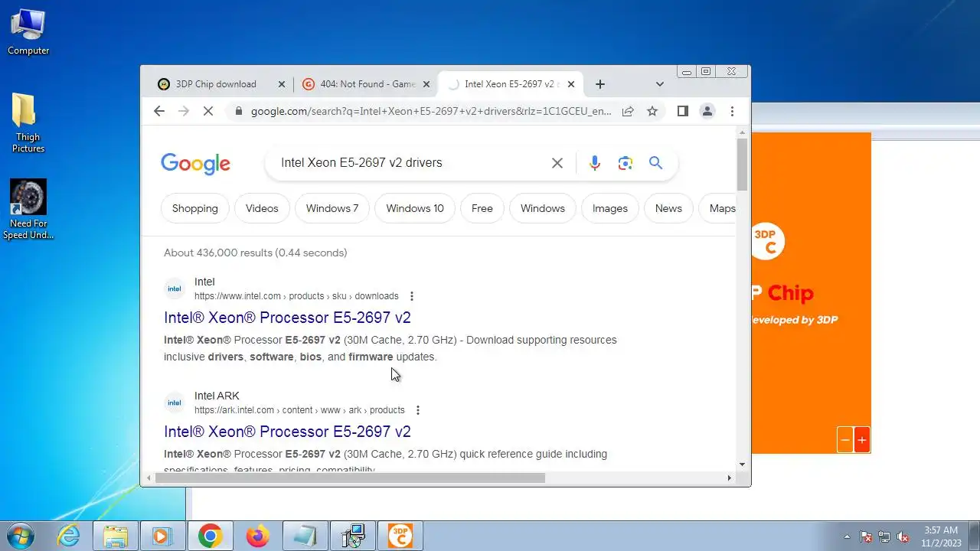Screen dimensions: 980x551
Task: Go back to the previous page in Chrome
Action: pos(159,111)
